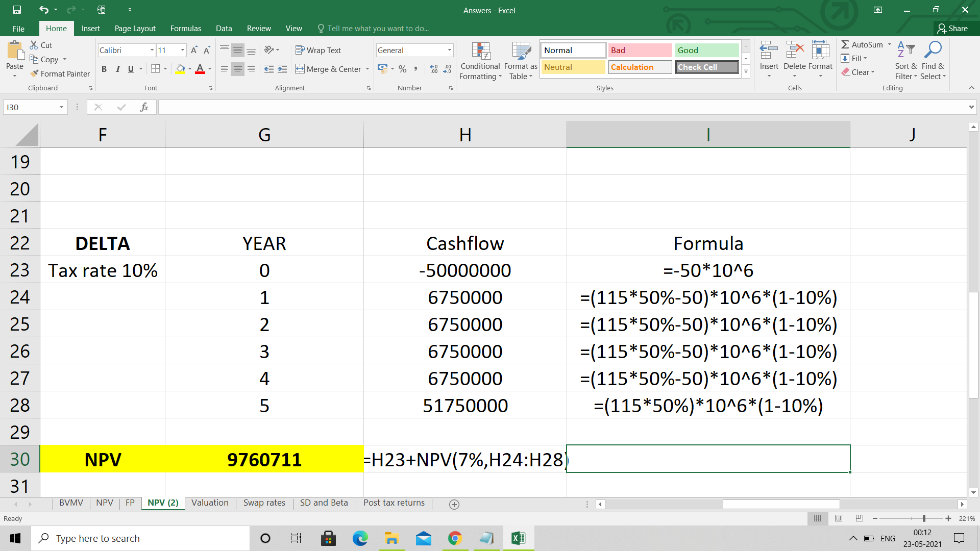Expand the General number format dropdown

point(449,50)
